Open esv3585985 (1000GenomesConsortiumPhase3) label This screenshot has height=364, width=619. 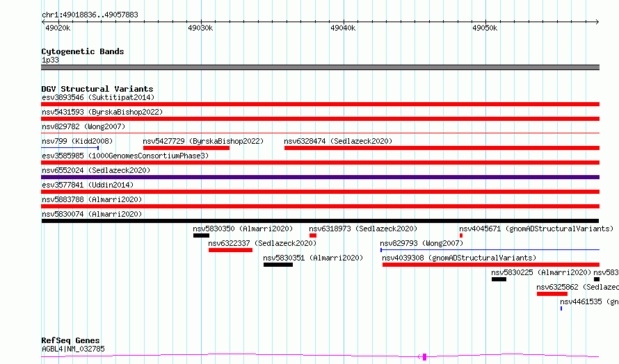125,156
